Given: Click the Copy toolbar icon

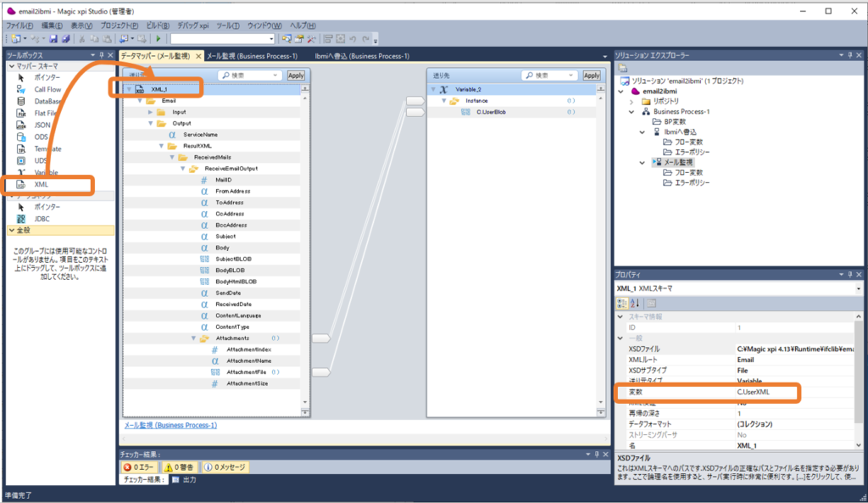Looking at the screenshot, I should tap(94, 39).
